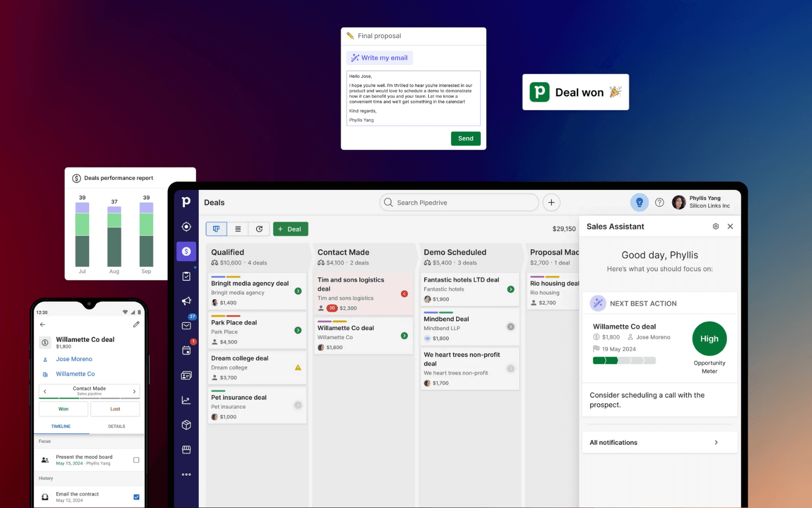Click the grey arrow on Pet insurance deal

(298, 405)
